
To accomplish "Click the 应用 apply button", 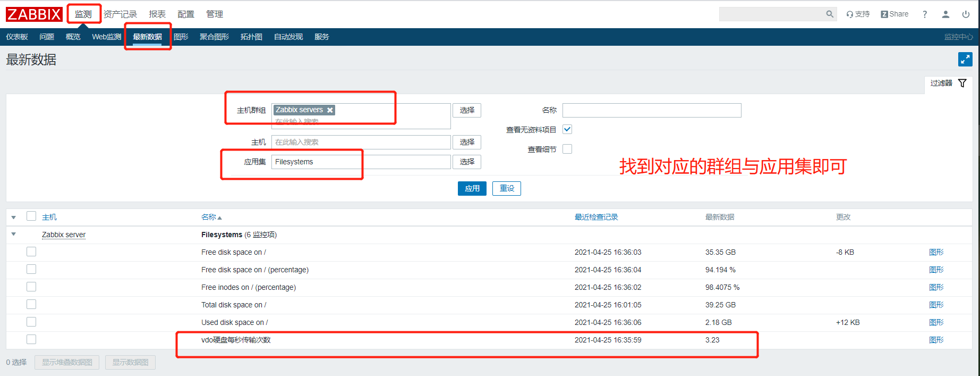I will tap(472, 188).
